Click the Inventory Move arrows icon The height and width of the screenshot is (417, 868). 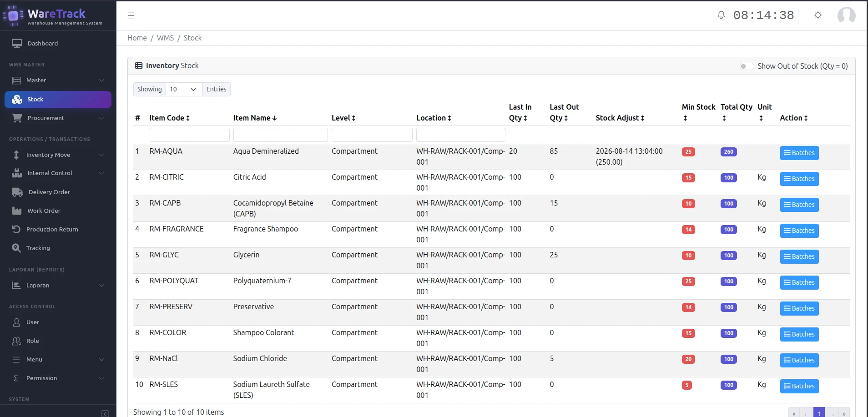(x=16, y=155)
